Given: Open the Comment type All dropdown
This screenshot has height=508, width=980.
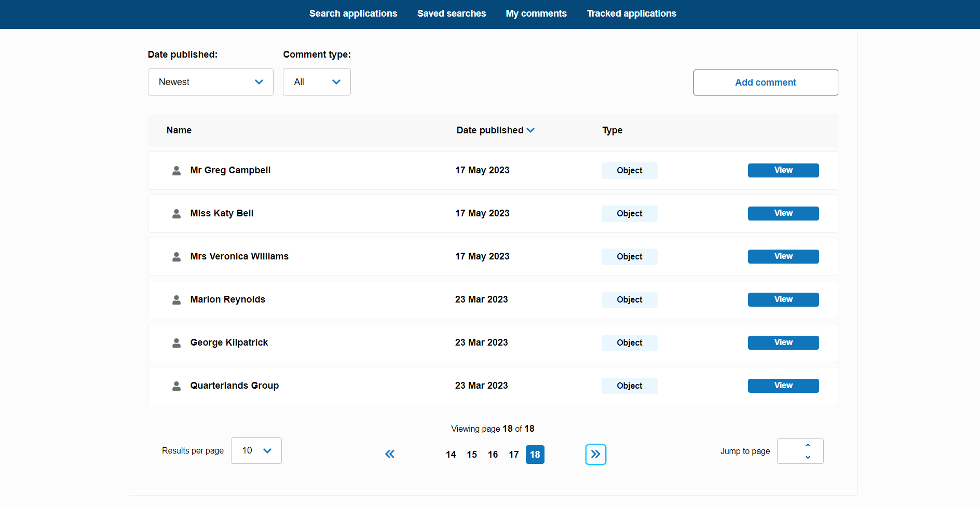Looking at the screenshot, I should point(317,82).
